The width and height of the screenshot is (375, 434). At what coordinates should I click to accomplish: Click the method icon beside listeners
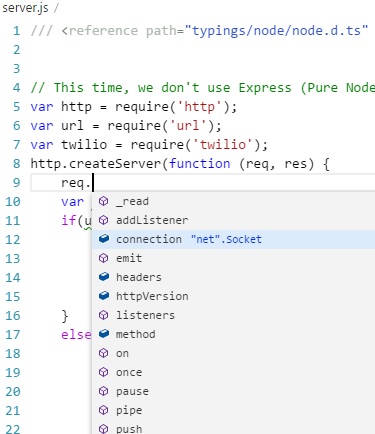pos(104,315)
